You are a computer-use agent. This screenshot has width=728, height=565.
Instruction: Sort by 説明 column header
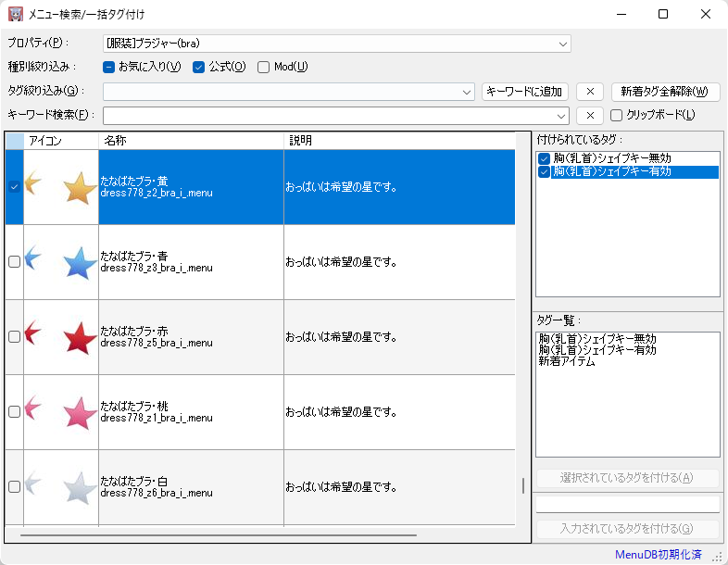tap(398, 141)
